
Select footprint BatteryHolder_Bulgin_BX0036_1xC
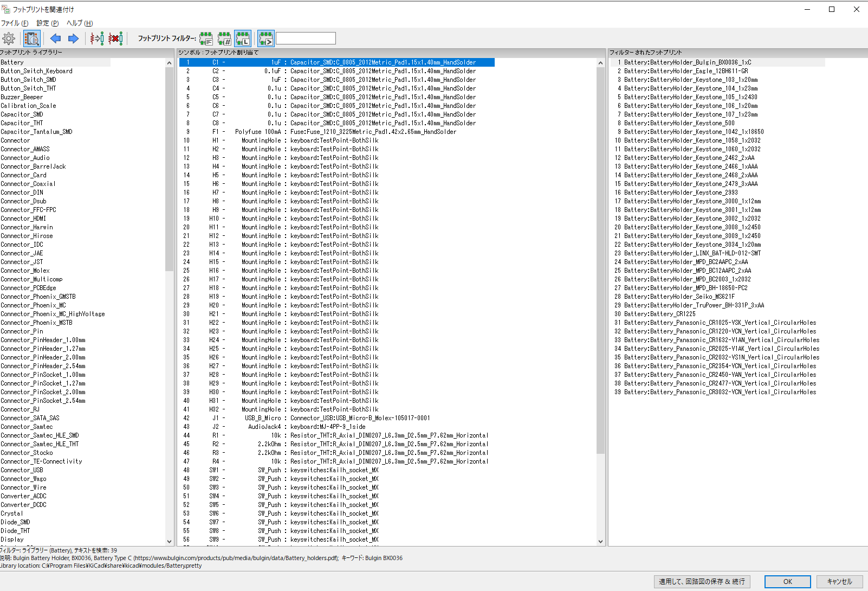718,62
